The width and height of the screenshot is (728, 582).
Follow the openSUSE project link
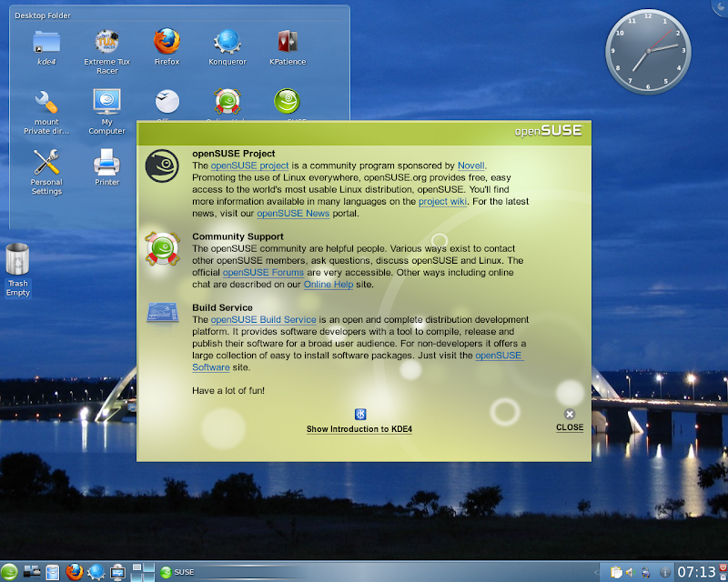tap(249, 166)
